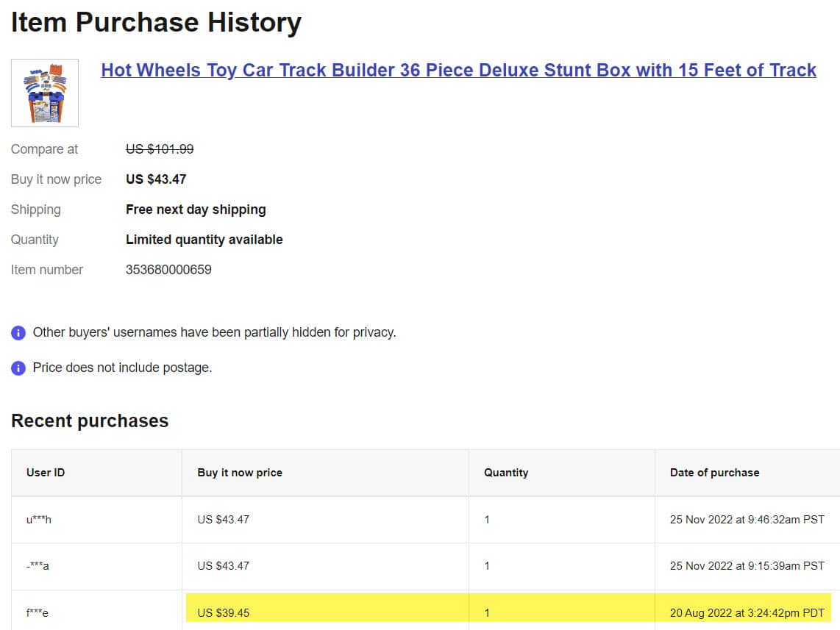Click the 9:15:39am PST purchase date
840x630 pixels.
(747, 566)
